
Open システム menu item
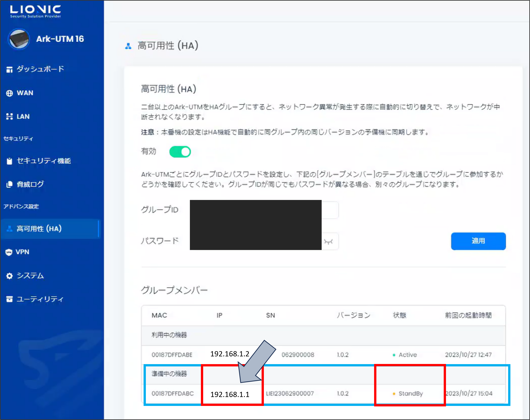pos(30,276)
